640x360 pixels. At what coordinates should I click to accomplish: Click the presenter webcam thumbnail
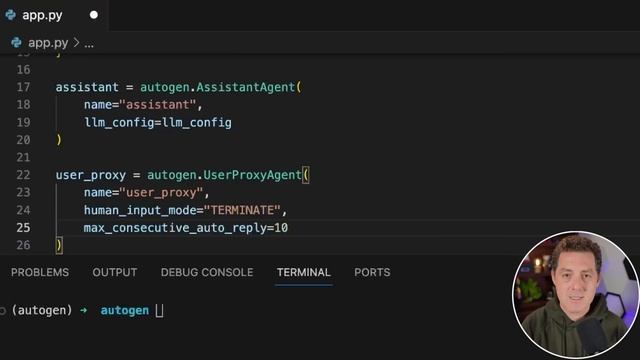pos(576,295)
